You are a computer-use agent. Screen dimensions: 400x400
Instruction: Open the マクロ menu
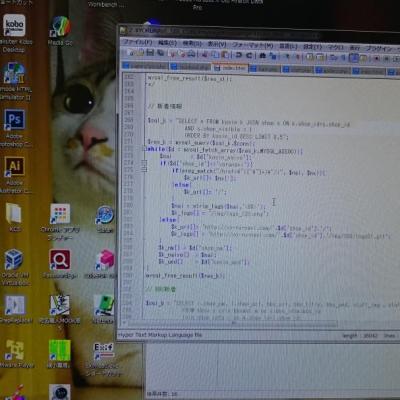(x=336, y=47)
